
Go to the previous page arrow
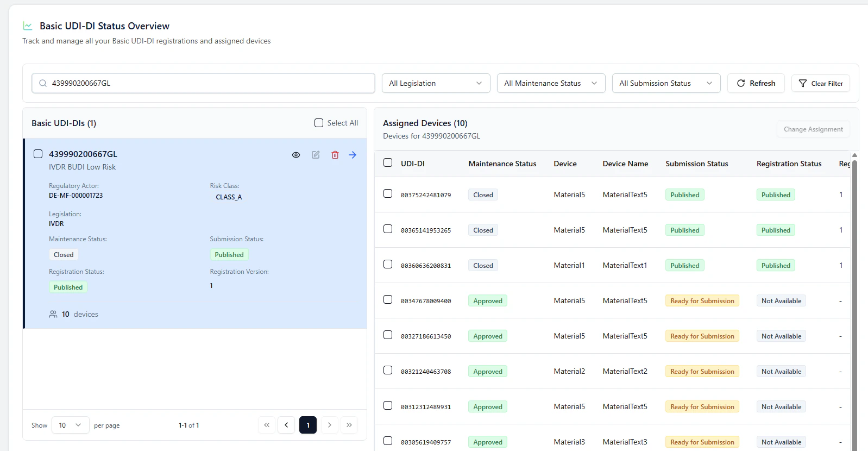point(286,425)
